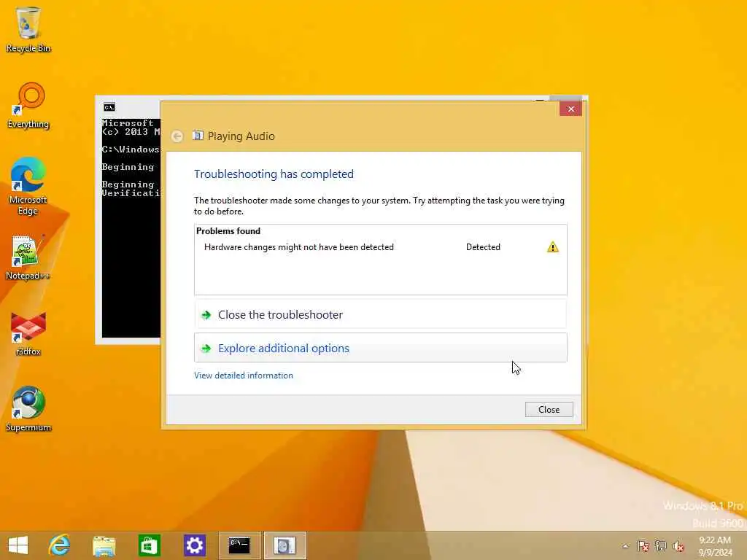Open the Everything search shortcut
Screen dimensions: 747x560
pyautogui.click(x=28, y=106)
